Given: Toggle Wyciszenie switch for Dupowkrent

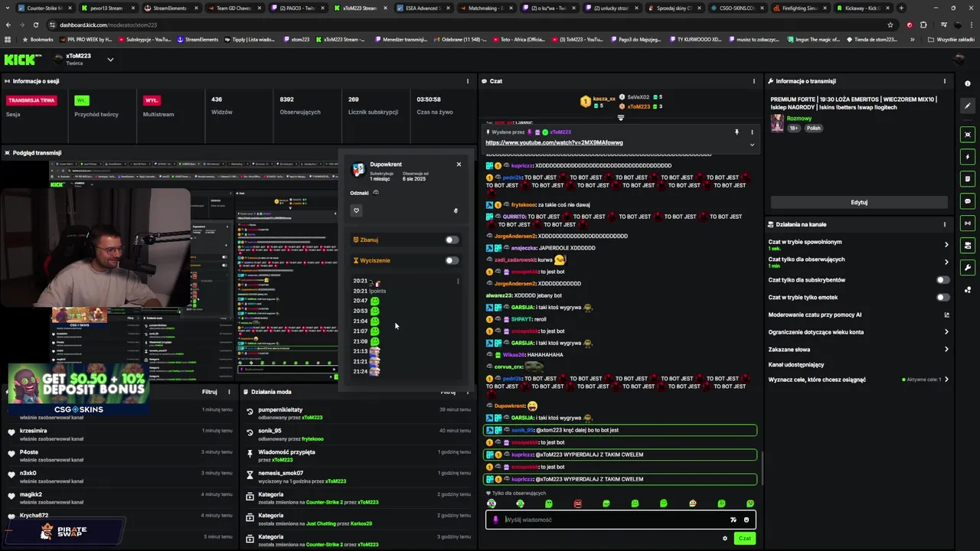Looking at the screenshot, I should 452,260.
